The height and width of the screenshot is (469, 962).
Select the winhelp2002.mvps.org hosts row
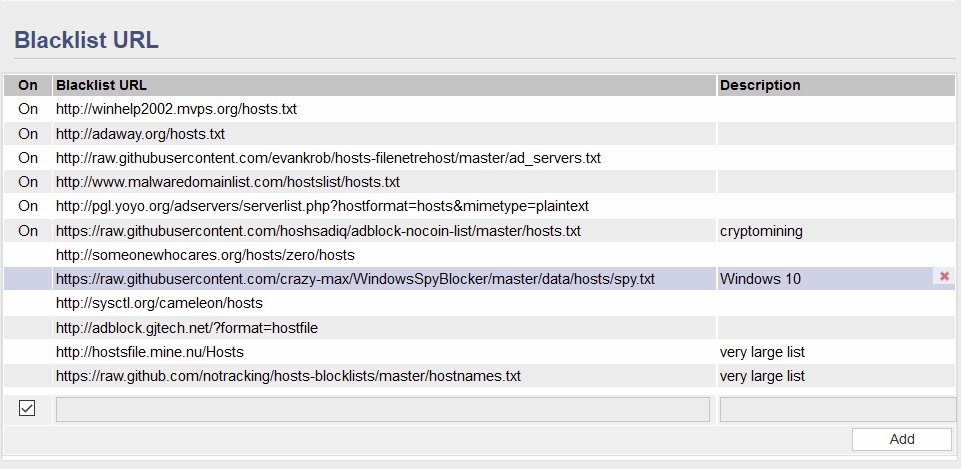click(480, 109)
